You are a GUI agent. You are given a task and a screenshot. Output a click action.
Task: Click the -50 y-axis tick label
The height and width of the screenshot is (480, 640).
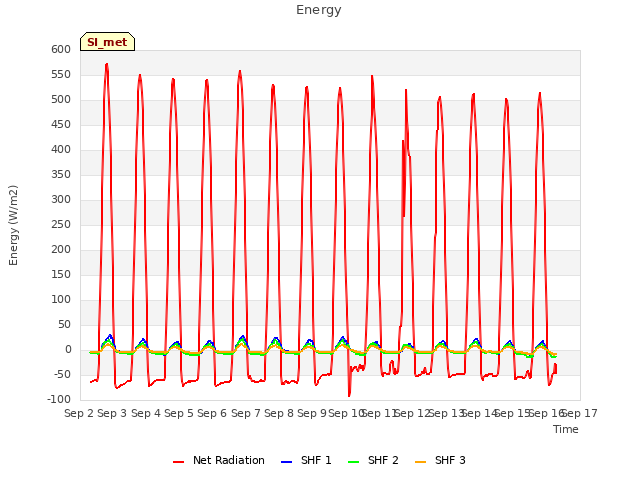(62, 375)
